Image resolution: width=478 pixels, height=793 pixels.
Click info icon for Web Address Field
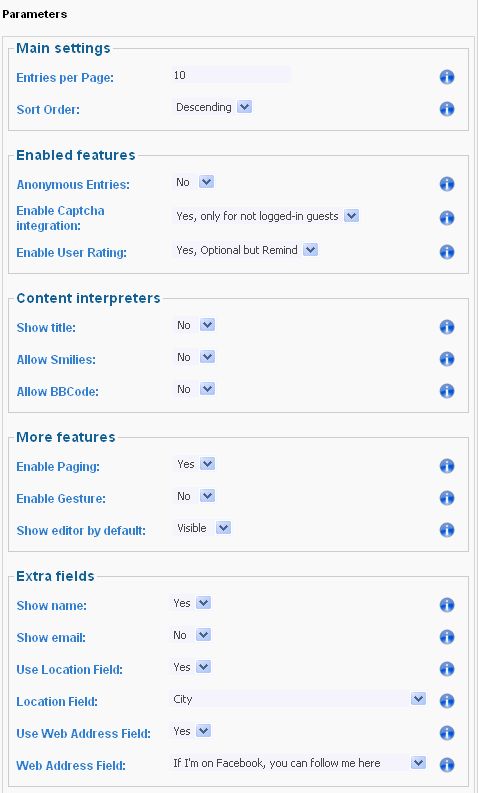tap(447, 765)
